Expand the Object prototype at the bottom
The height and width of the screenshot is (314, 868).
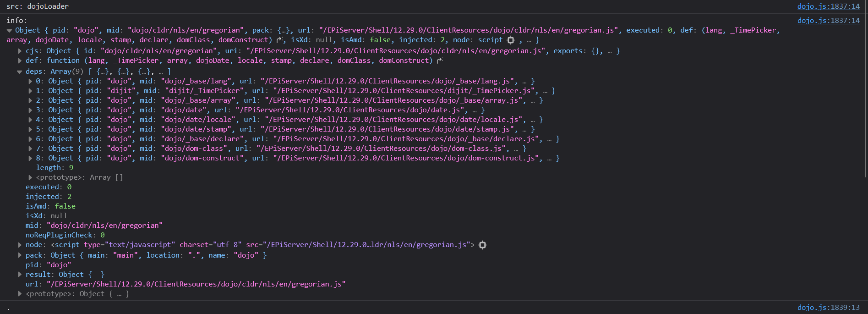(x=20, y=294)
